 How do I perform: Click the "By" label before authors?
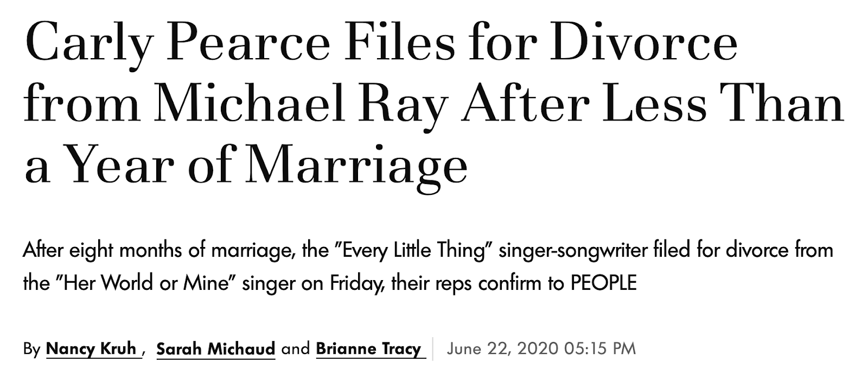click(x=32, y=349)
